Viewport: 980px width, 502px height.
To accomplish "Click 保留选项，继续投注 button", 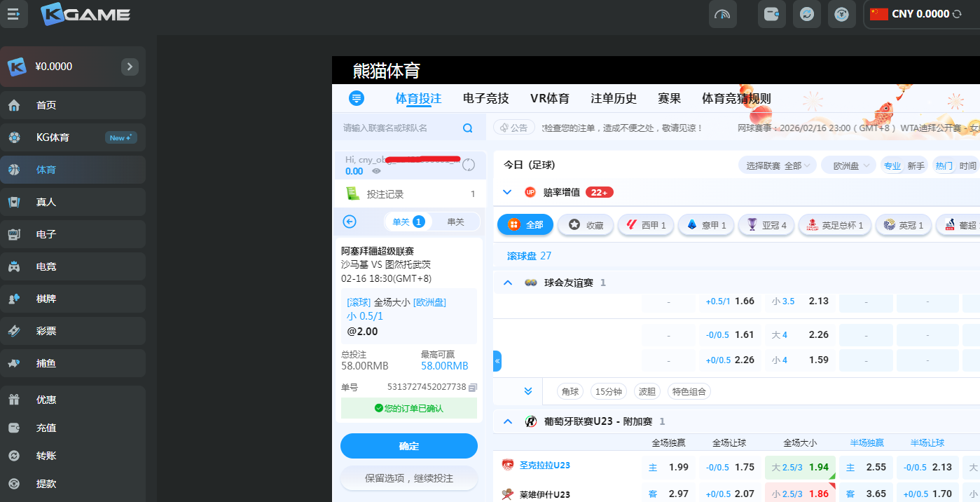I will pos(408,478).
